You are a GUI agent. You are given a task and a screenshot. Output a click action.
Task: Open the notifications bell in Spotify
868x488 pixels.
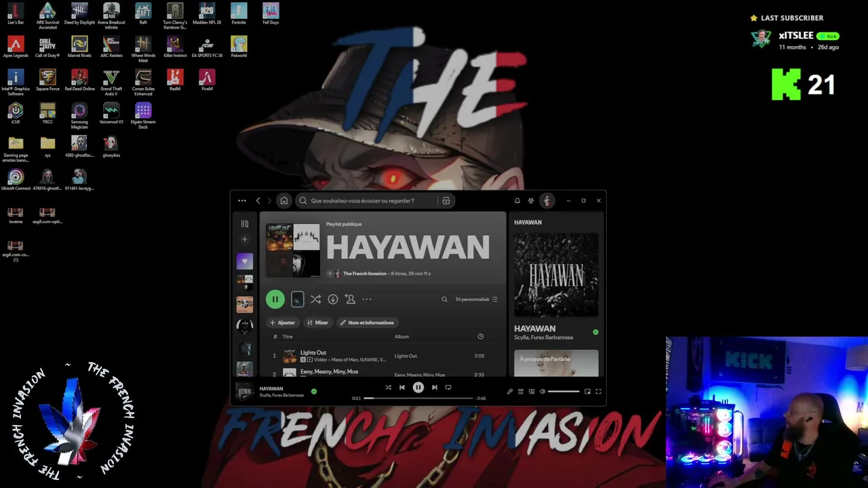click(x=517, y=201)
